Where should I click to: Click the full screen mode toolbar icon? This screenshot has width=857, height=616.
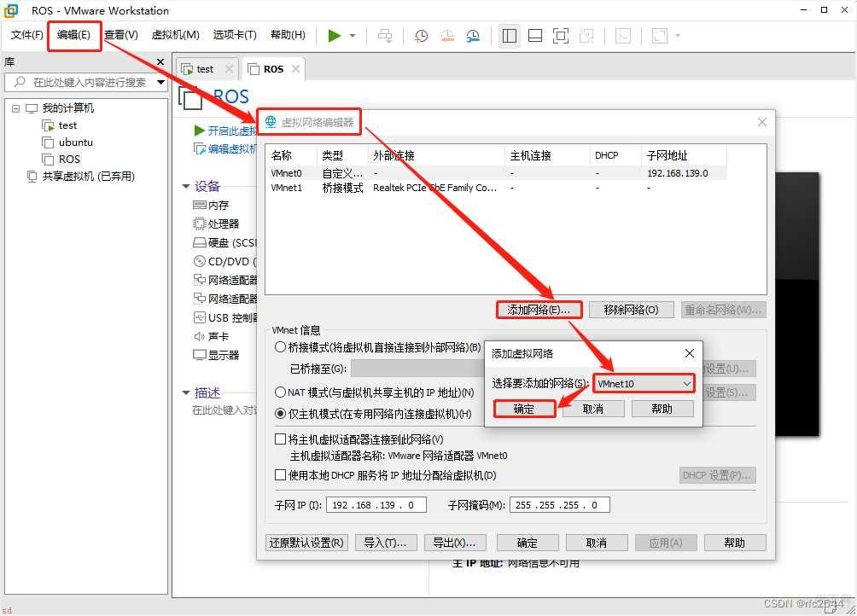pyautogui.click(x=561, y=36)
